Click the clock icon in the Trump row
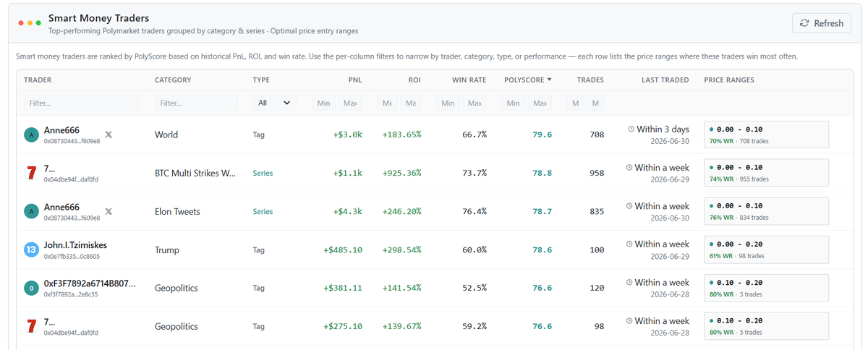 coord(629,244)
